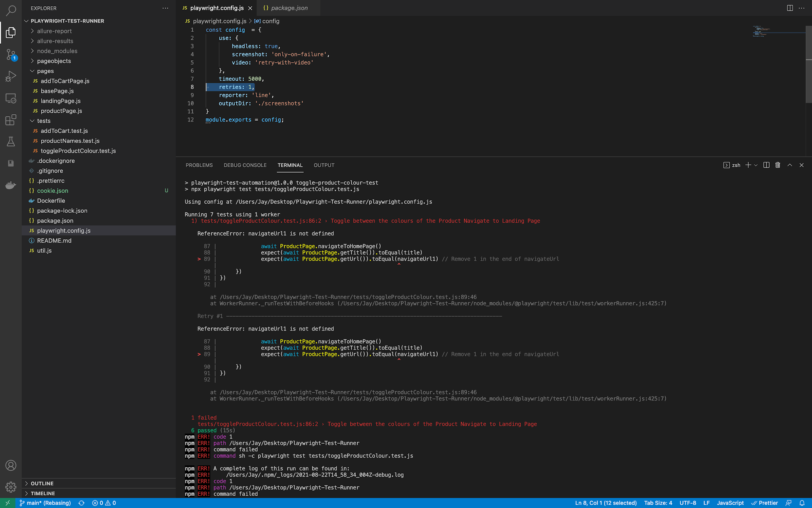812x508 pixels.
Task: Kill the active zsh terminal
Action: tap(778, 165)
